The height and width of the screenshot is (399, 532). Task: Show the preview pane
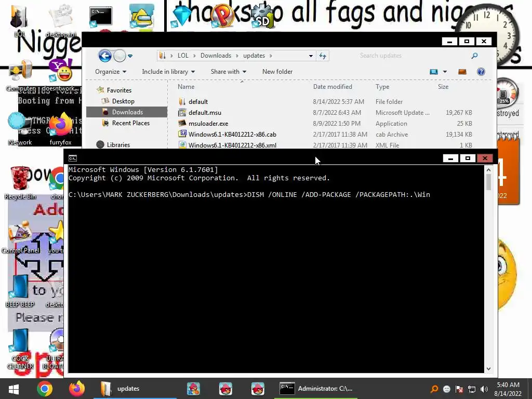(x=462, y=72)
